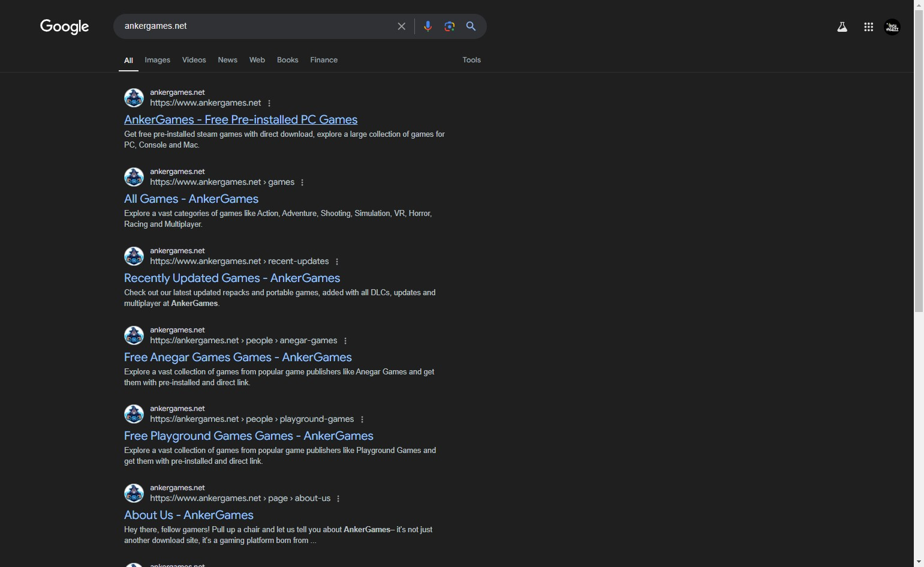Open more options for the 'games' URL result
This screenshot has width=924, height=567.
(302, 182)
